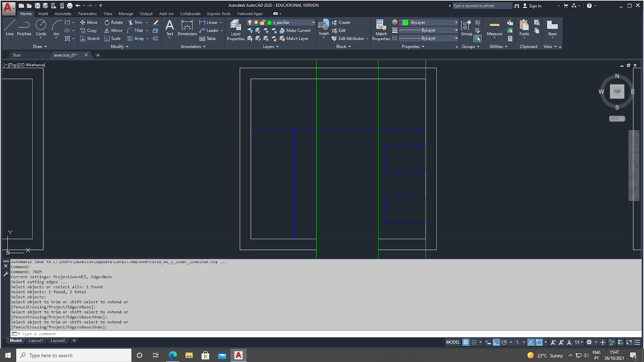Click Sign In

click(x=532, y=6)
